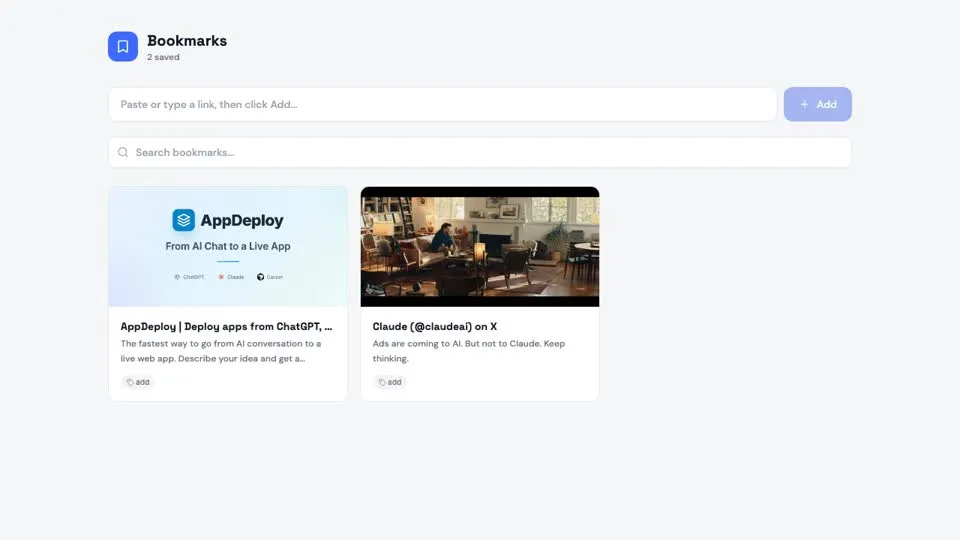Open the AppDeploy bookmark title link
This screenshot has height=540, width=960.
click(x=226, y=326)
